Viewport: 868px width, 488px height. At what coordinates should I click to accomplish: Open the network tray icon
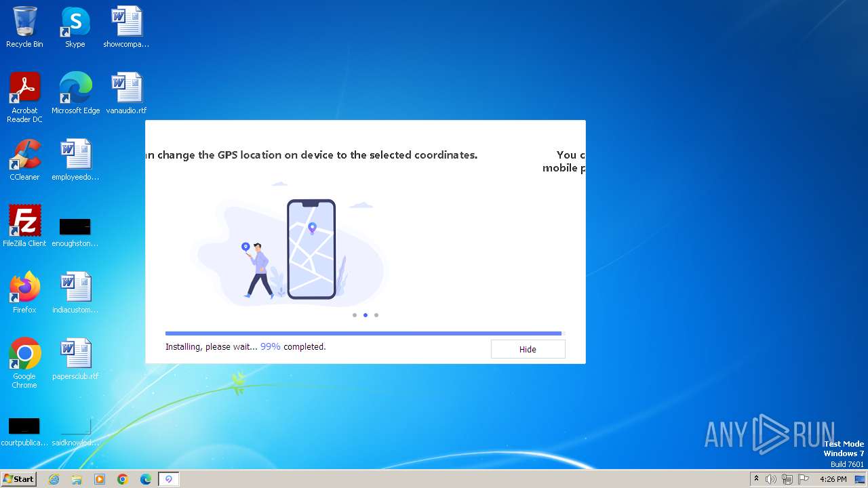[787, 479]
